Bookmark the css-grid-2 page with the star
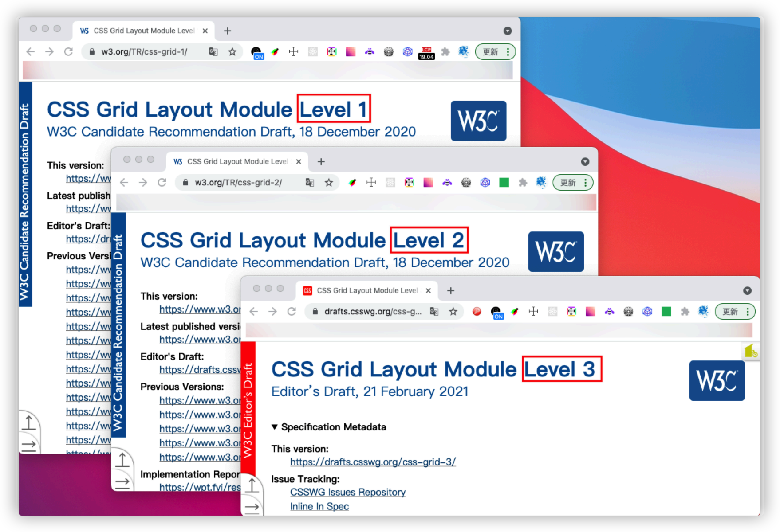780x532 pixels. pos(329,182)
